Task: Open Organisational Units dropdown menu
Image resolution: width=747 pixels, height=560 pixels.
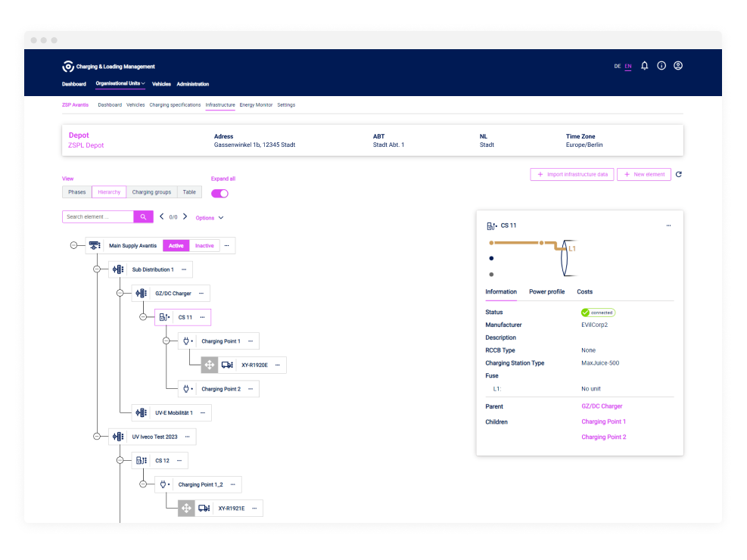Action: tap(121, 84)
